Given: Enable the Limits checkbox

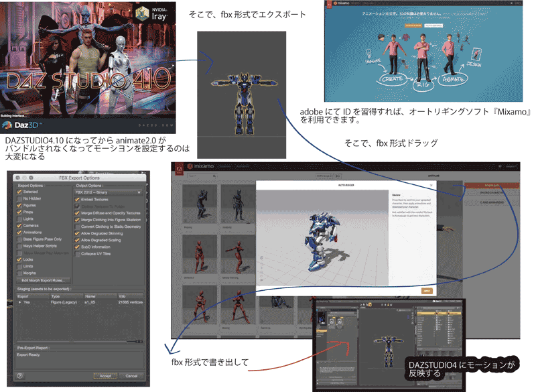Looking at the screenshot, I should (x=19, y=267).
